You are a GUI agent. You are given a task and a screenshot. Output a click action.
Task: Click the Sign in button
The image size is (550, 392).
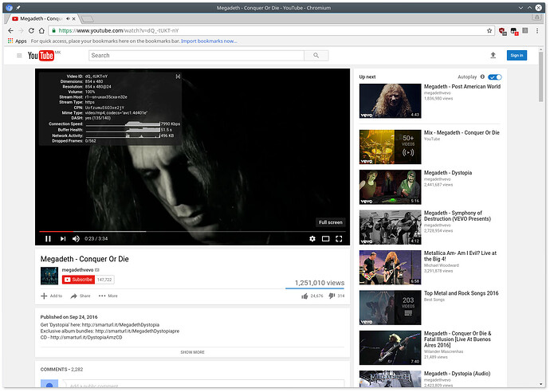pyautogui.click(x=517, y=55)
